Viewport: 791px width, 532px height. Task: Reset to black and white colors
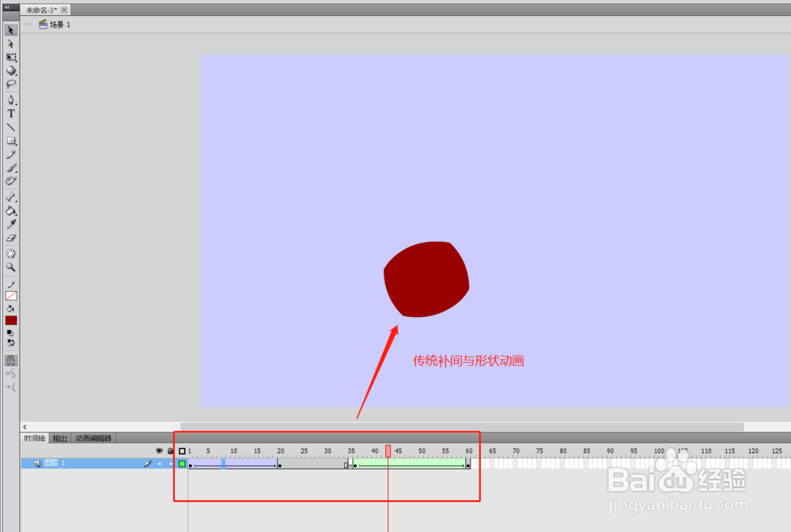pyautogui.click(x=10, y=333)
